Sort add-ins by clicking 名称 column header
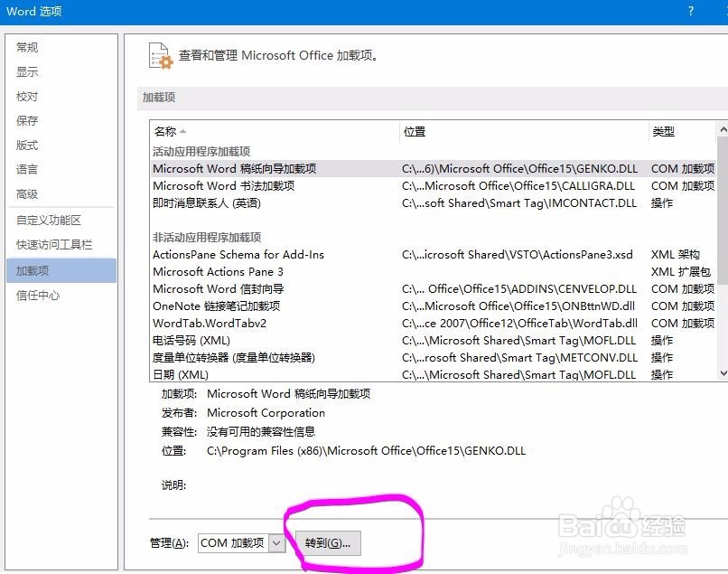The width and height of the screenshot is (728, 574). 167,131
